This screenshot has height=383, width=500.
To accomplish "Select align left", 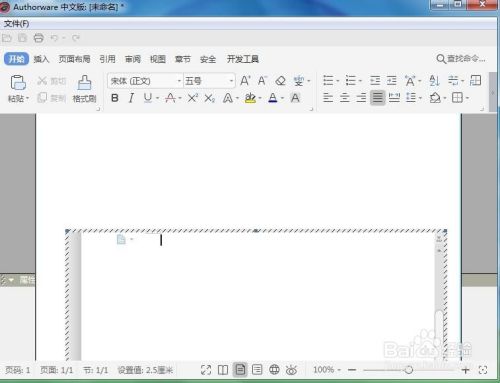I will (328, 98).
